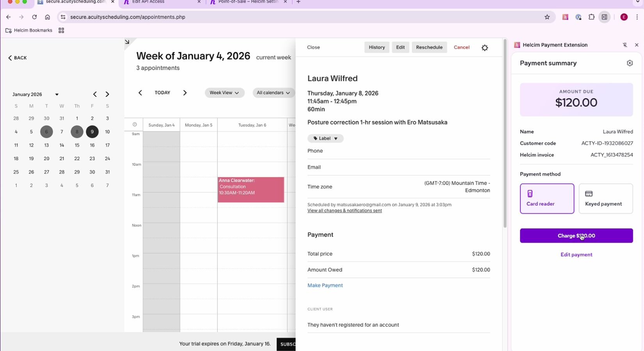Open the Label dropdown for the appointment
The image size is (644, 351).
[x=326, y=138]
